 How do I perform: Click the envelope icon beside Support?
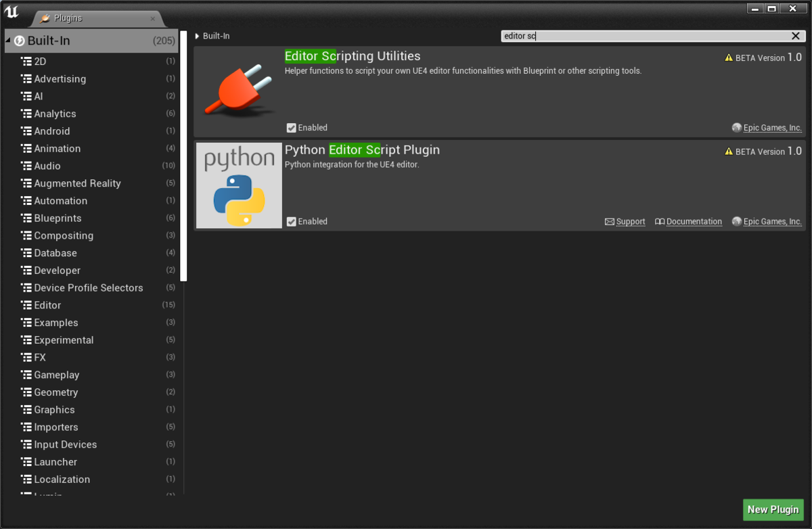click(609, 221)
